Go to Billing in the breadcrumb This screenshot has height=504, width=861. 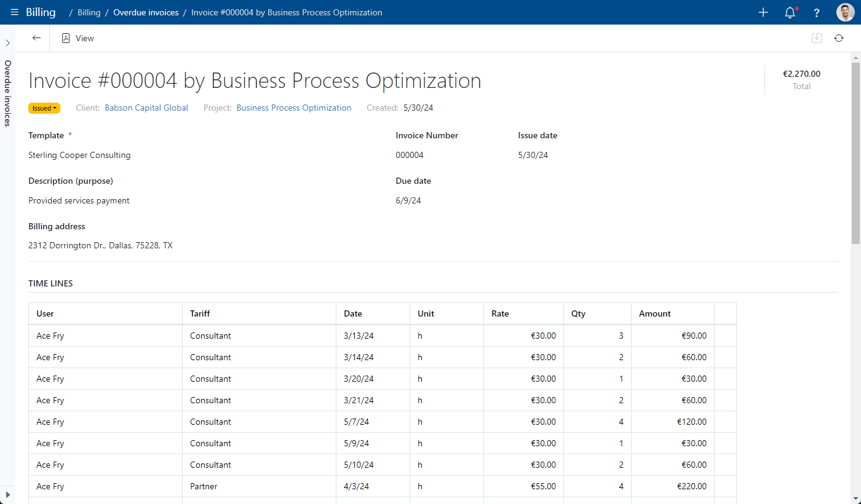pyautogui.click(x=89, y=12)
